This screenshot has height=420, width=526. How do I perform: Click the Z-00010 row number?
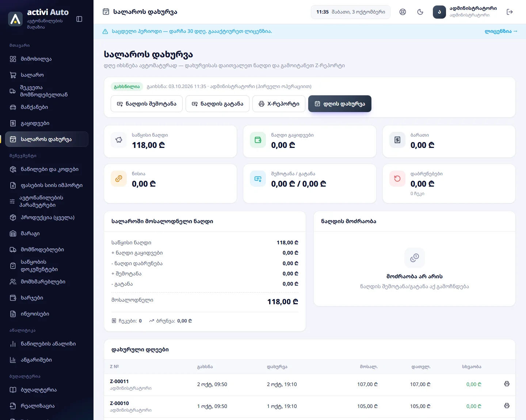coord(119,403)
